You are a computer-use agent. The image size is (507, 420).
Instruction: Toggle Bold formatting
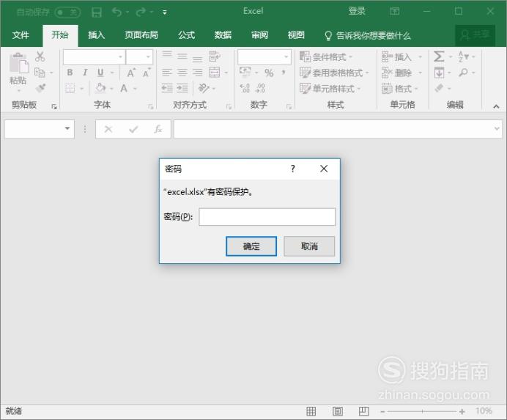point(70,73)
